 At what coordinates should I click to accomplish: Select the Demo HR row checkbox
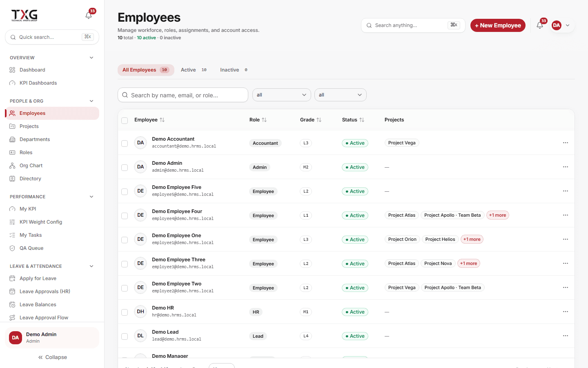click(x=125, y=312)
